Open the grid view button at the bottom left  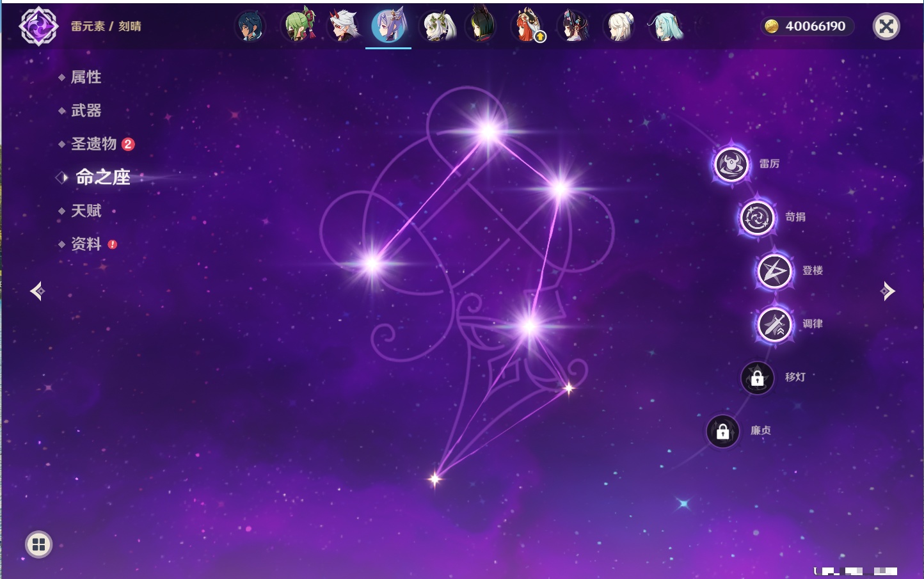point(38,544)
